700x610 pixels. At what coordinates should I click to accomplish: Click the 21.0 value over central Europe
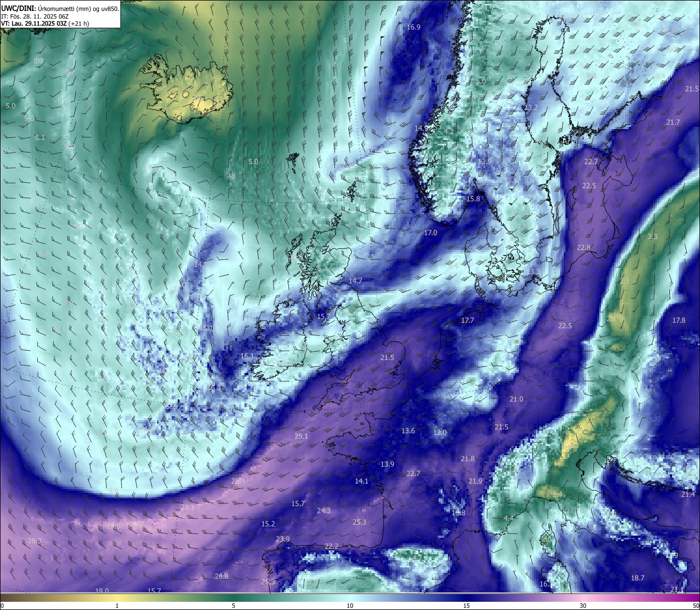[x=516, y=399]
